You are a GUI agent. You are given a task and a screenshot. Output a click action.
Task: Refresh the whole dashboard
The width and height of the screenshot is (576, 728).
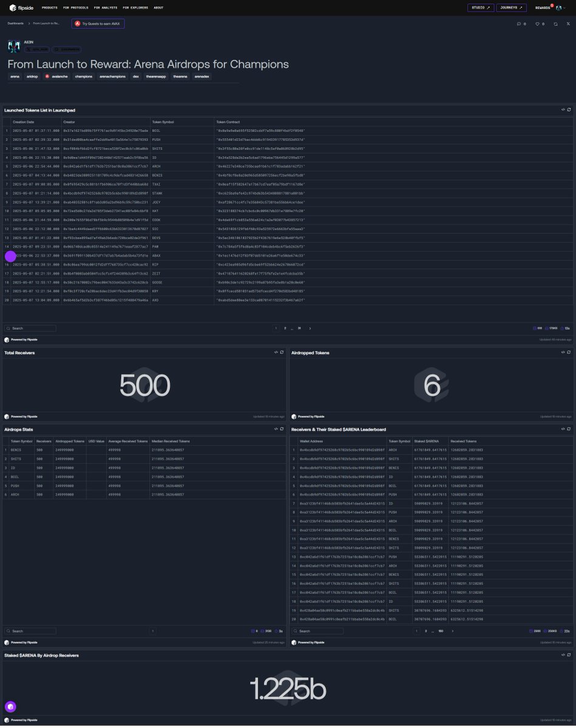(555, 24)
